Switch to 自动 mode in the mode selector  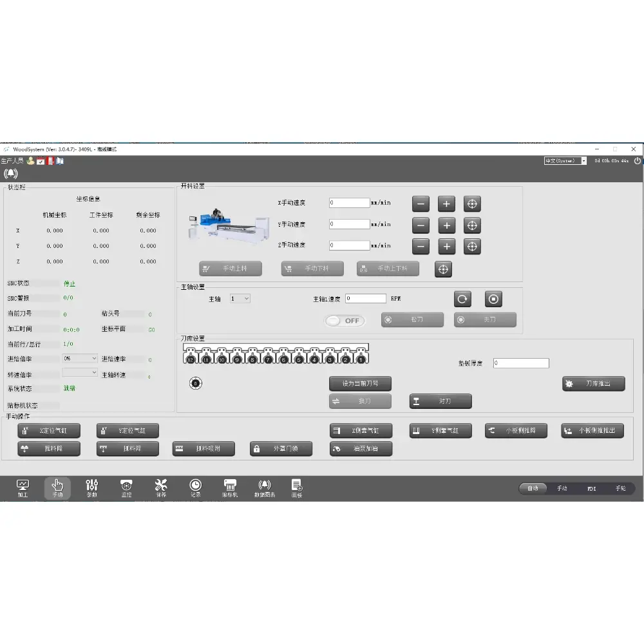tap(533, 488)
